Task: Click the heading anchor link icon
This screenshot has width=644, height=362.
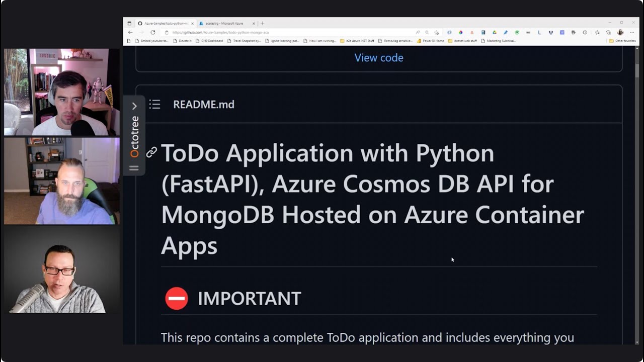Action: pyautogui.click(x=151, y=152)
